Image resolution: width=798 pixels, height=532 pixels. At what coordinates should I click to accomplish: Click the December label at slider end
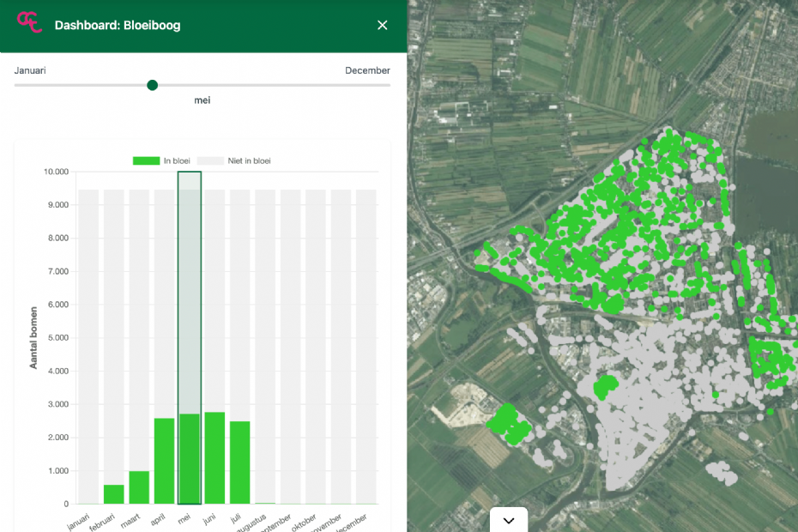(367, 70)
